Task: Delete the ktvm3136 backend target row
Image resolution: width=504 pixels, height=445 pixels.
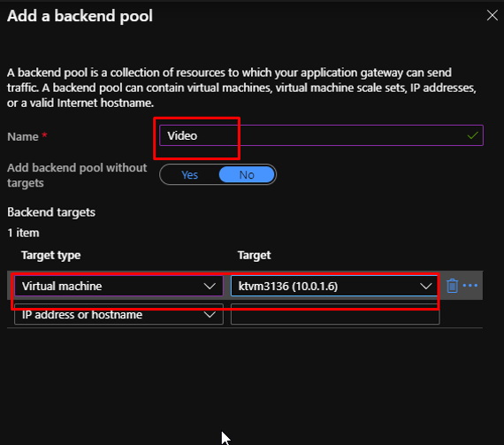Action: pos(452,286)
